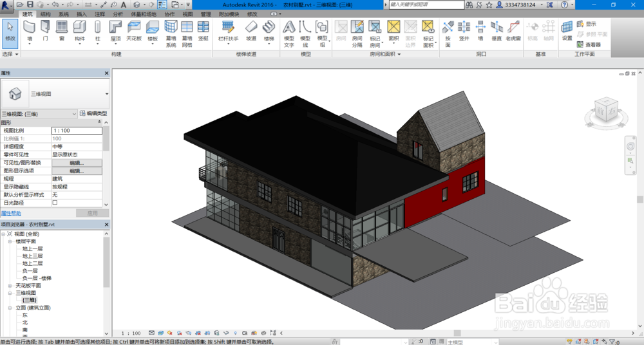The width and height of the screenshot is (644, 345).
Task: Select the 按面 (By Face) opening tool
Action: point(448,33)
